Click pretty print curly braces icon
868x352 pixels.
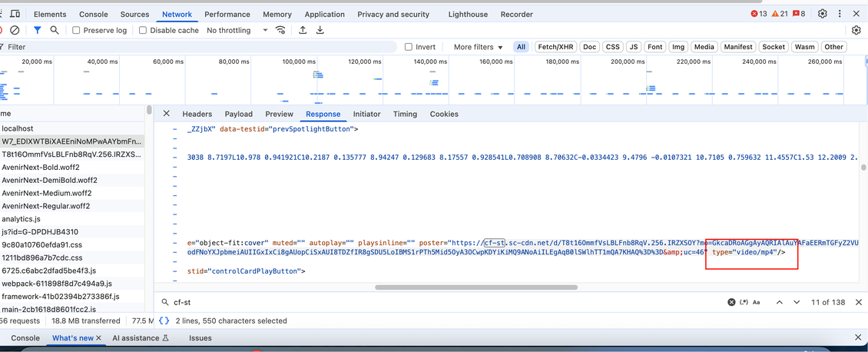point(164,320)
